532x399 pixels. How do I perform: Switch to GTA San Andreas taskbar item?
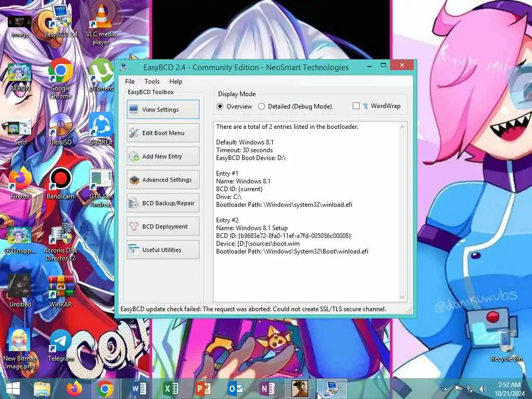pos(300,389)
